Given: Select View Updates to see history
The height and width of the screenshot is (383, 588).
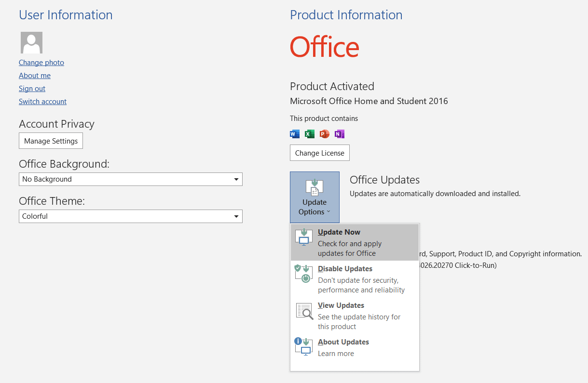Looking at the screenshot, I should pyautogui.click(x=341, y=305).
